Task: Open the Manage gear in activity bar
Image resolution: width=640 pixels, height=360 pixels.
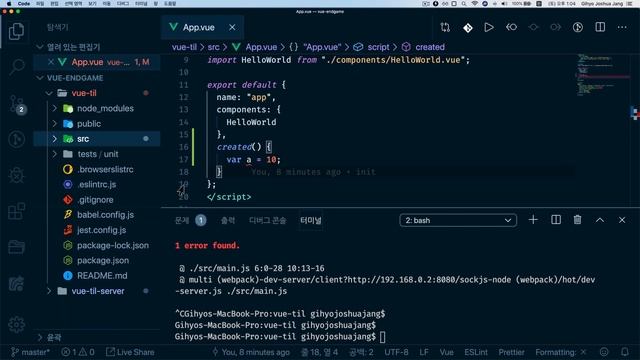Action: pyautogui.click(x=16, y=324)
